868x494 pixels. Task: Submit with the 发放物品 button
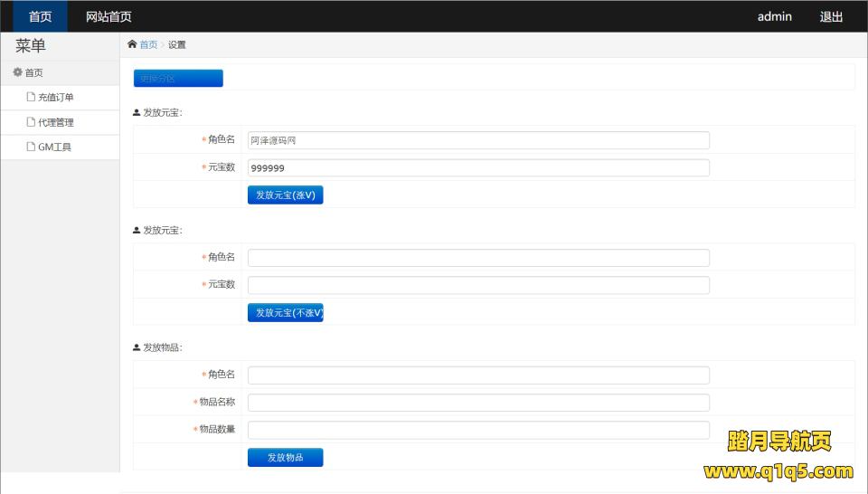[x=285, y=458]
